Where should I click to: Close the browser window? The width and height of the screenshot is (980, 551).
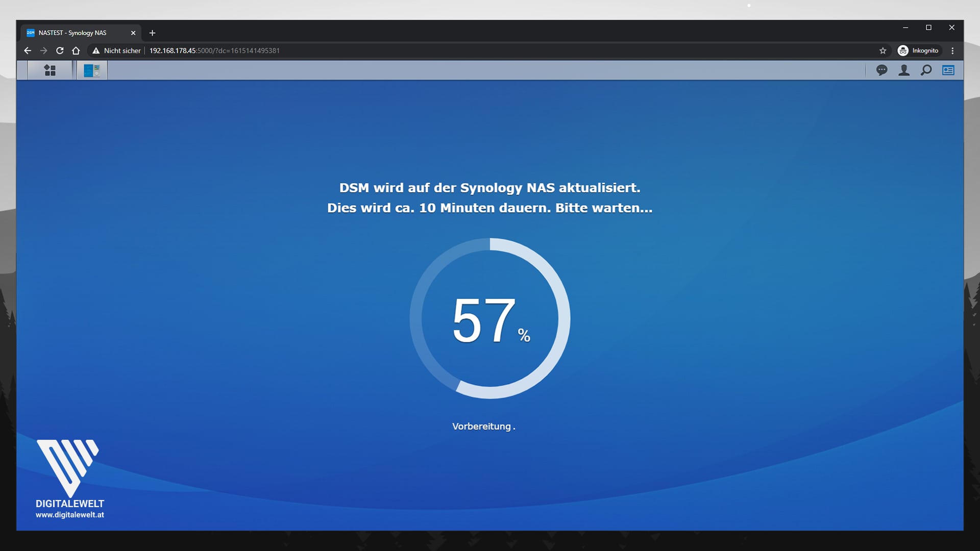click(951, 28)
